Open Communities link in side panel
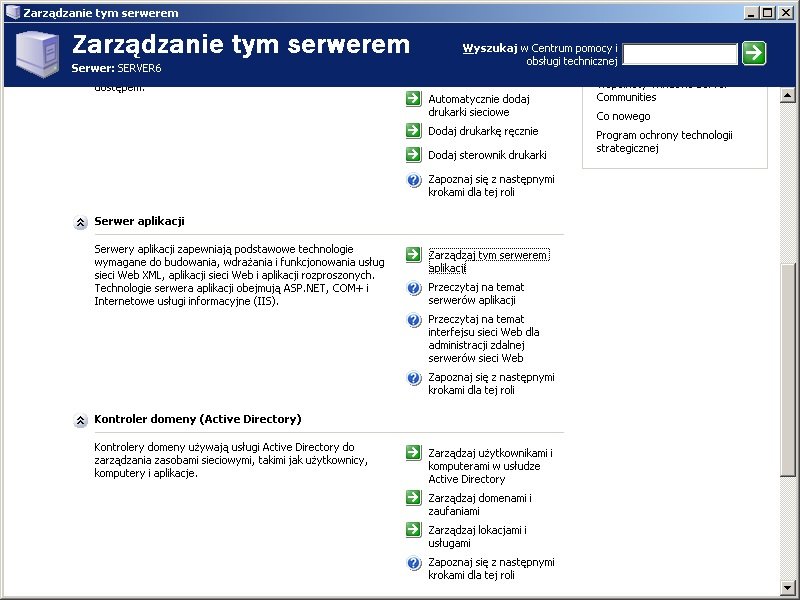800x600 pixels. (626, 97)
